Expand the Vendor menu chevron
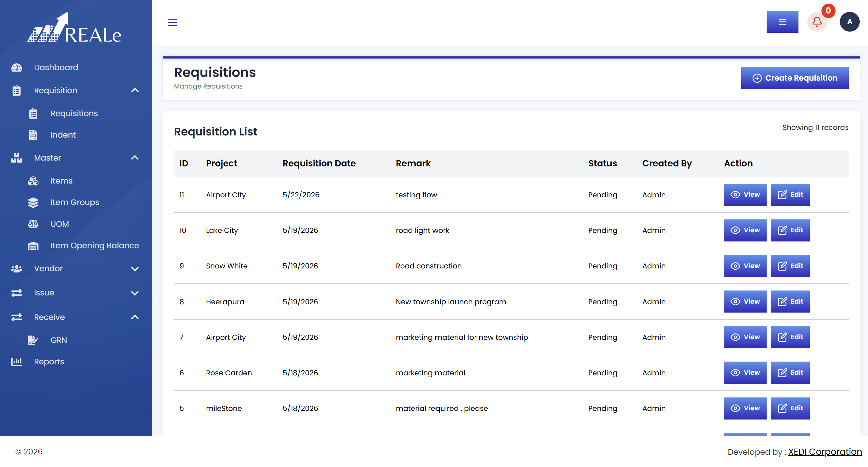The image size is (868, 467). (x=135, y=269)
